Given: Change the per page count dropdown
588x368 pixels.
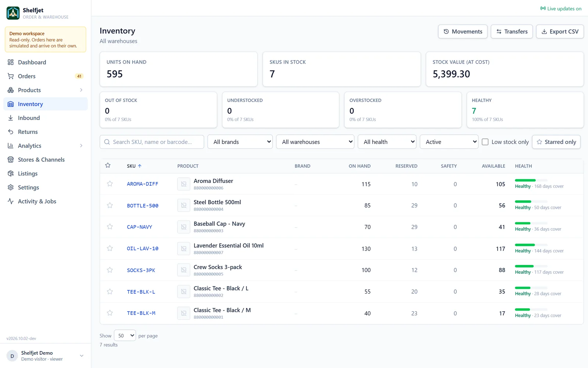Looking at the screenshot, I should [125, 336].
